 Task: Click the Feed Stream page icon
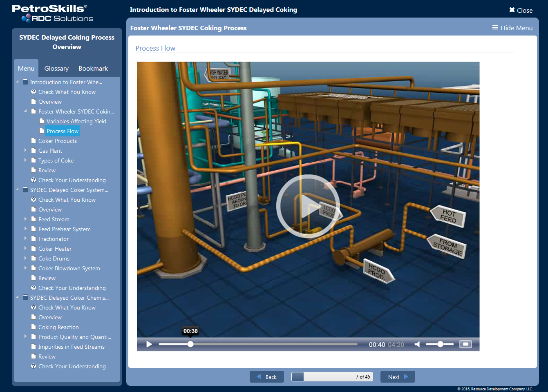point(34,219)
